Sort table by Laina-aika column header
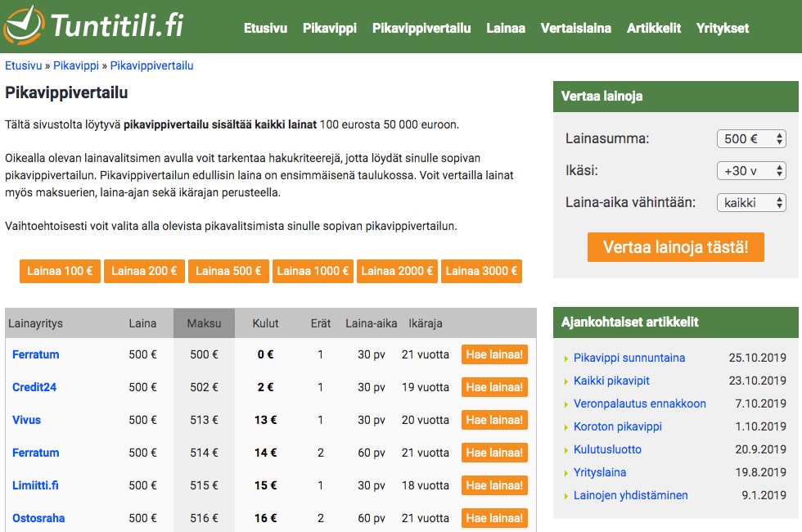Image resolution: width=802 pixels, height=532 pixels. click(x=372, y=323)
